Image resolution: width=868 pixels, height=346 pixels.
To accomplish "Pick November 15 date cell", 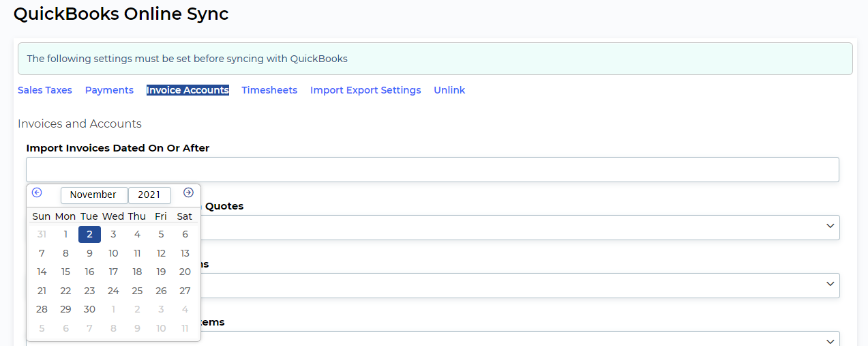I will (x=65, y=272).
